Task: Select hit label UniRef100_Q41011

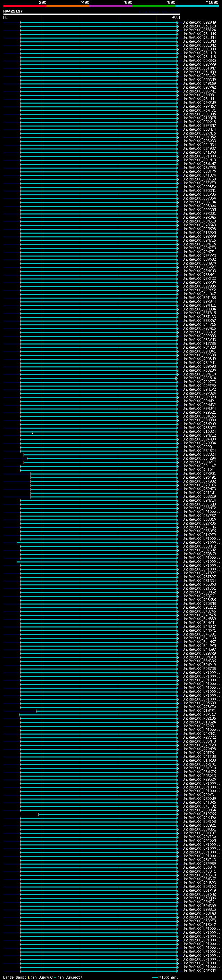Action: [x=199, y=470]
